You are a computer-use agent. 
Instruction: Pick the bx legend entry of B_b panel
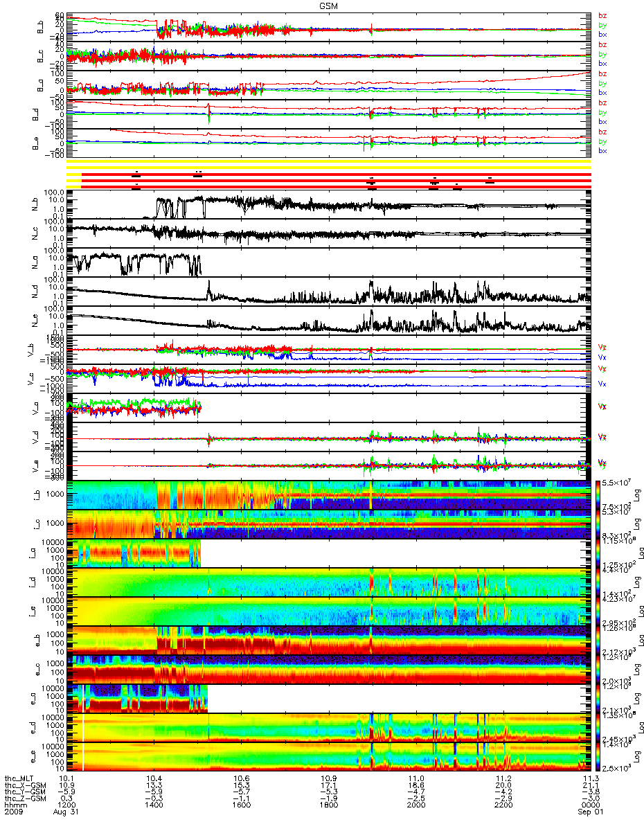[602, 35]
